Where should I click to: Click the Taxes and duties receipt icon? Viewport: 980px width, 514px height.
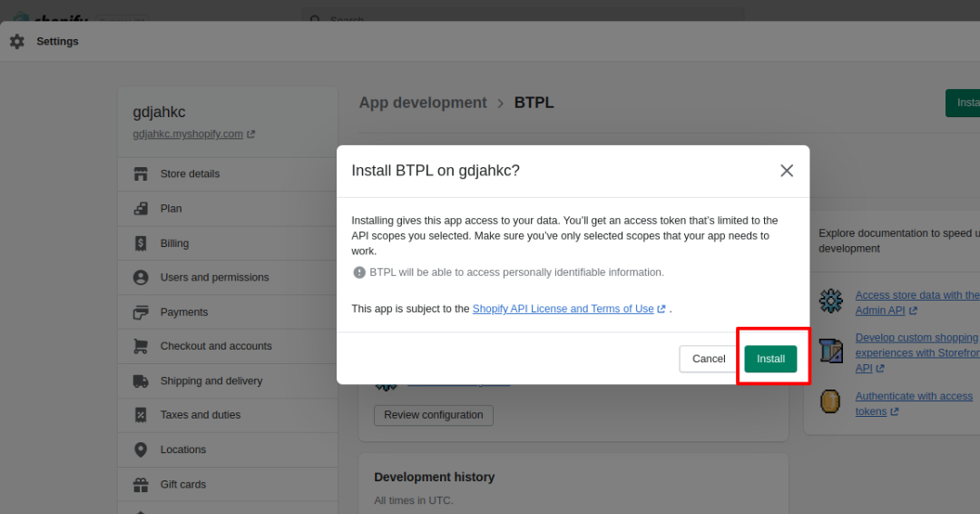[141, 415]
